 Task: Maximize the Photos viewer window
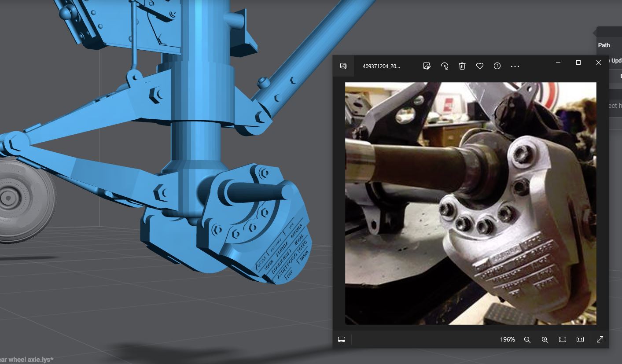pyautogui.click(x=578, y=63)
